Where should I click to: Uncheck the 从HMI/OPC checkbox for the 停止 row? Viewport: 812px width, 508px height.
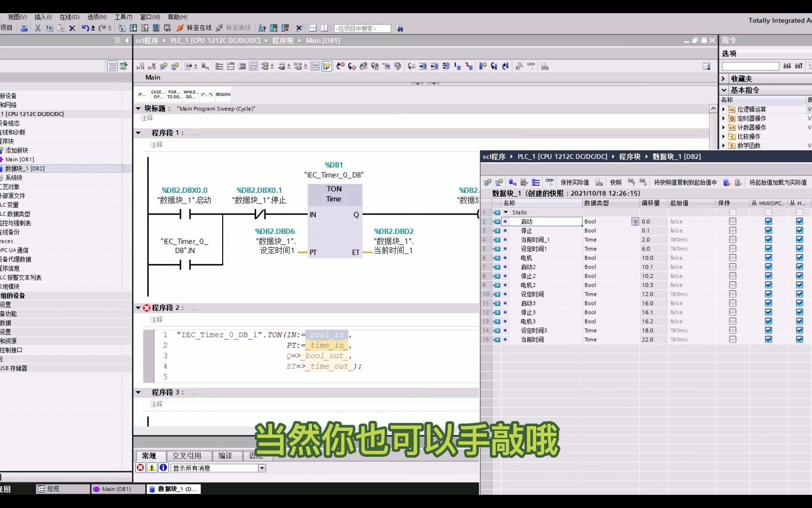[x=769, y=230]
